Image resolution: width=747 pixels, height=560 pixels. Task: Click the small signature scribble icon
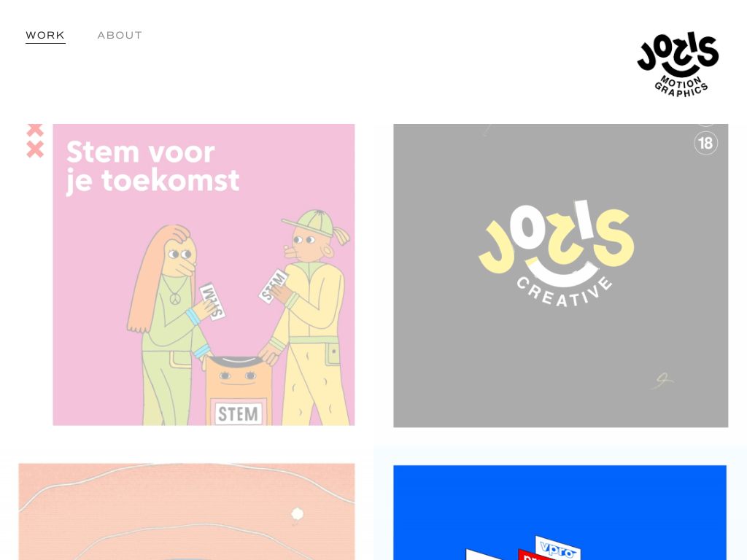tap(662, 381)
